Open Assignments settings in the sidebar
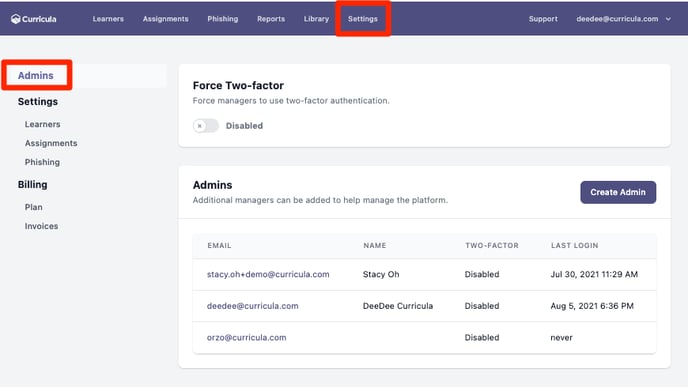The height and width of the screenshot is (387, 688). click(x=51, y=143)
